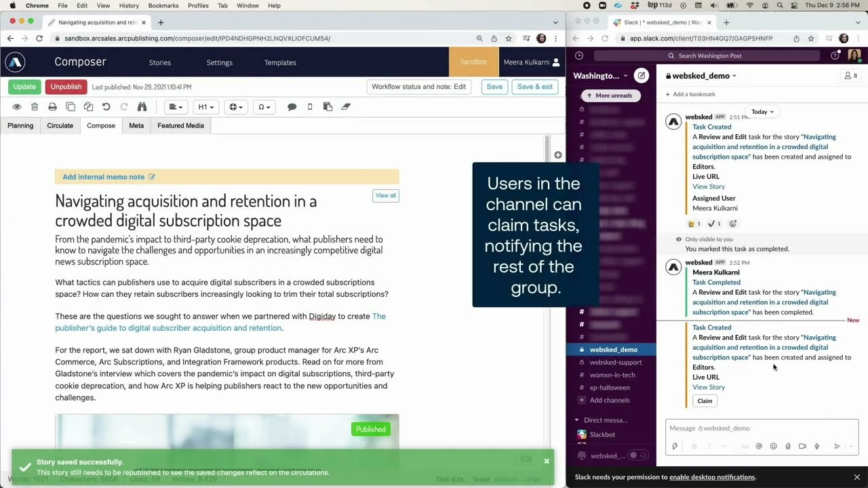Open the History menu in macOS menu bar

(x=129, y=5)
